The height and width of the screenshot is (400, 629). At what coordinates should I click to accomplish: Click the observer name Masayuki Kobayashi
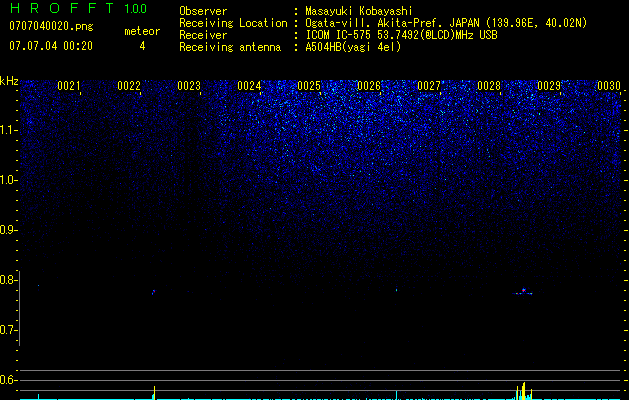click(x=359, y=11)
